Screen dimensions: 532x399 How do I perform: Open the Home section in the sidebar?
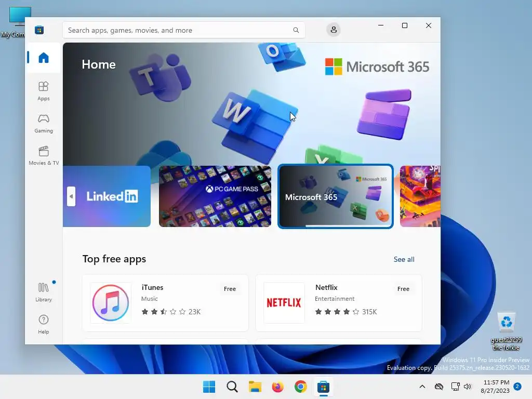(x=44, y=58)
